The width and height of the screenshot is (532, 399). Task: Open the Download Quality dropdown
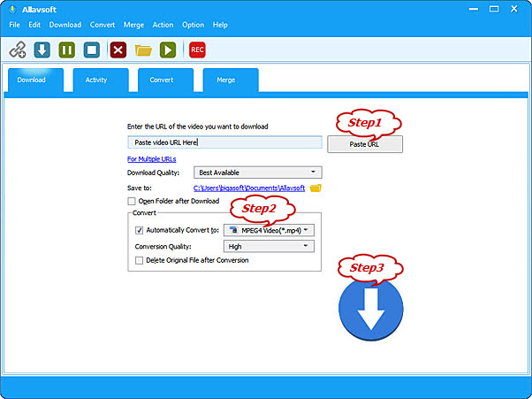[258, 173]
